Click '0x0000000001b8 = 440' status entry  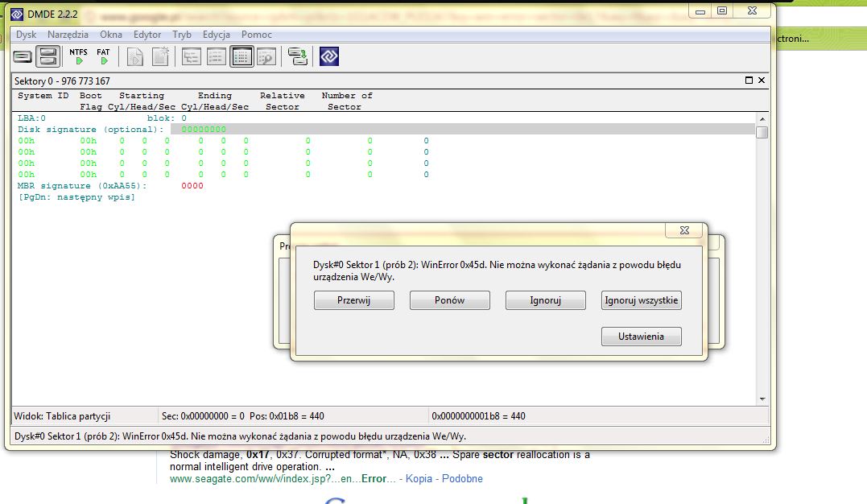click(x=478, y=416)
